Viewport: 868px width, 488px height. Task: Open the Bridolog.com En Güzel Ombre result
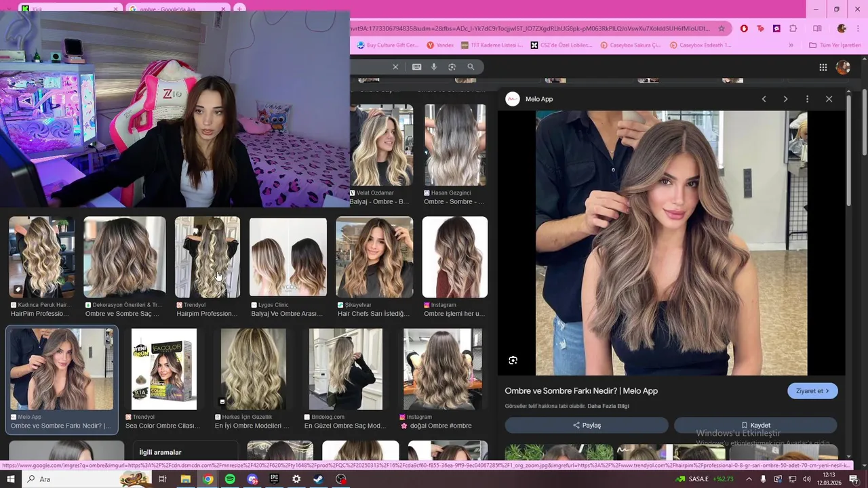click(x=346, y=379)
